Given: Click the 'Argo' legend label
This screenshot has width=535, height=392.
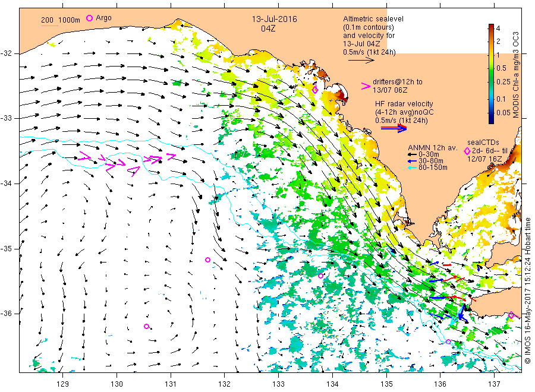Looking at the screenshot, I should [103, 18].
